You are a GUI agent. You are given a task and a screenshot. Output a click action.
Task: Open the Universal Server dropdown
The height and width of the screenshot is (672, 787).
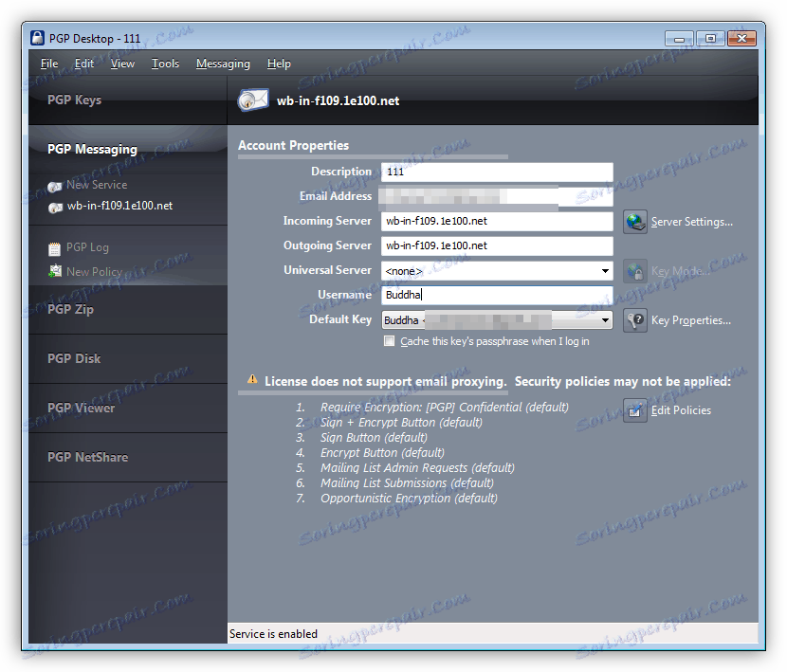(605, 271)
